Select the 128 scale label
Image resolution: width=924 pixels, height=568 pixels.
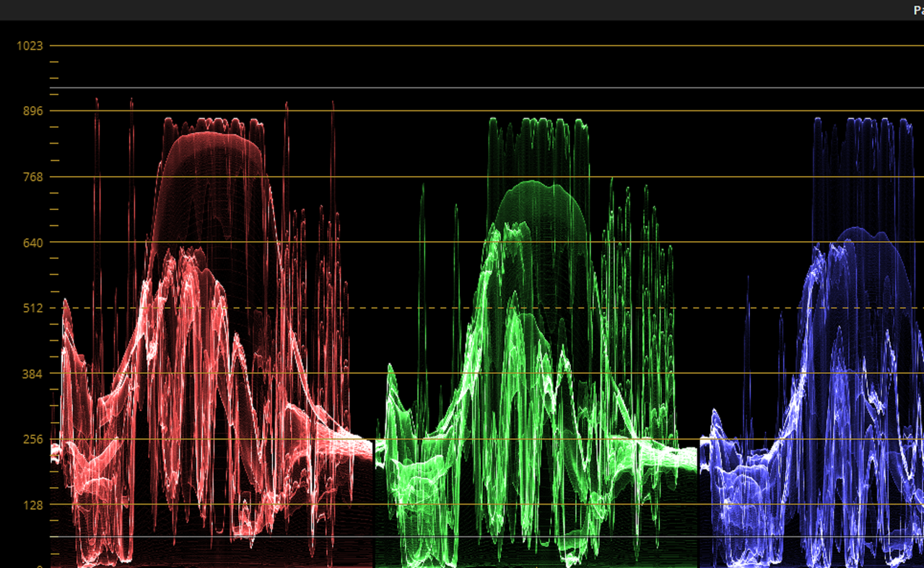point(33,505)
